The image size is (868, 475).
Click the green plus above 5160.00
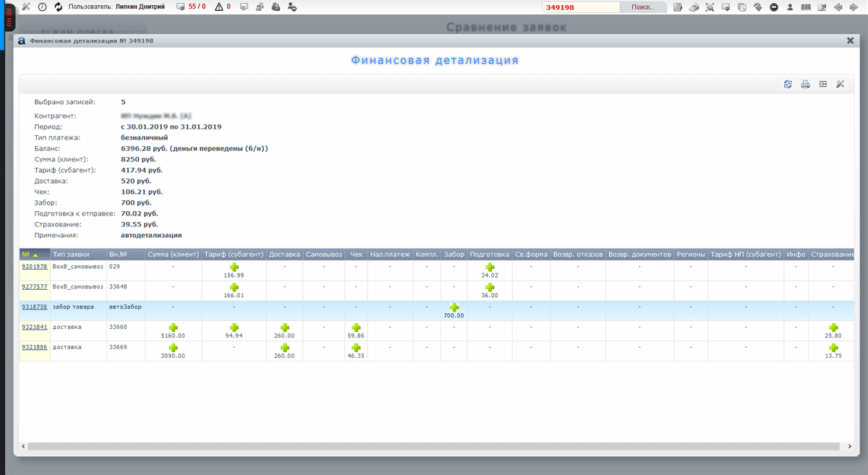tap(173, 328)
